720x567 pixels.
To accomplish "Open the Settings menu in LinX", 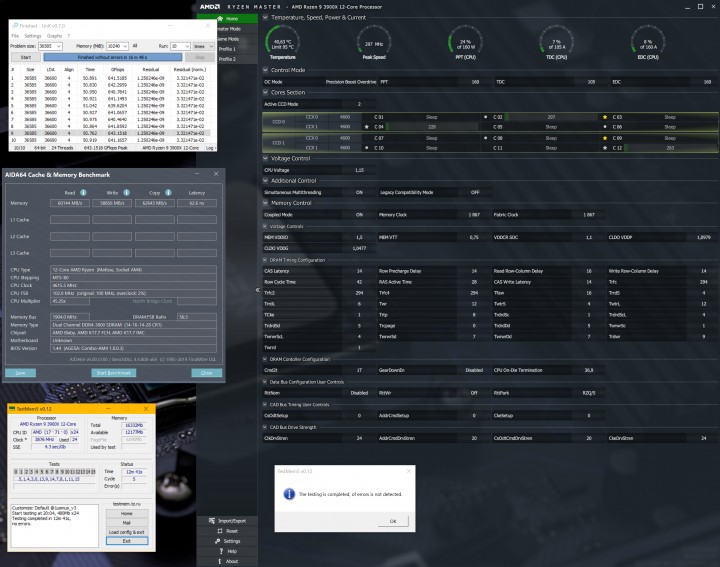I will click(x=33, y=36).
